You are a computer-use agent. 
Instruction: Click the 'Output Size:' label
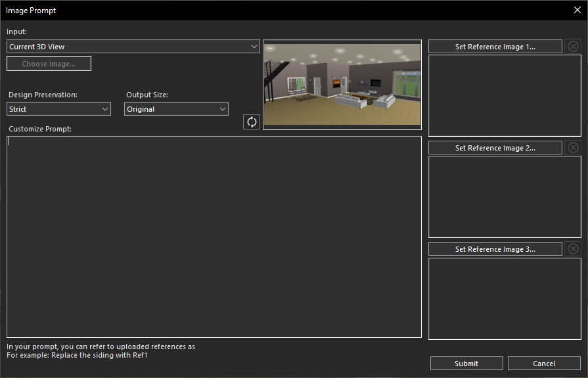click(147, 95)
